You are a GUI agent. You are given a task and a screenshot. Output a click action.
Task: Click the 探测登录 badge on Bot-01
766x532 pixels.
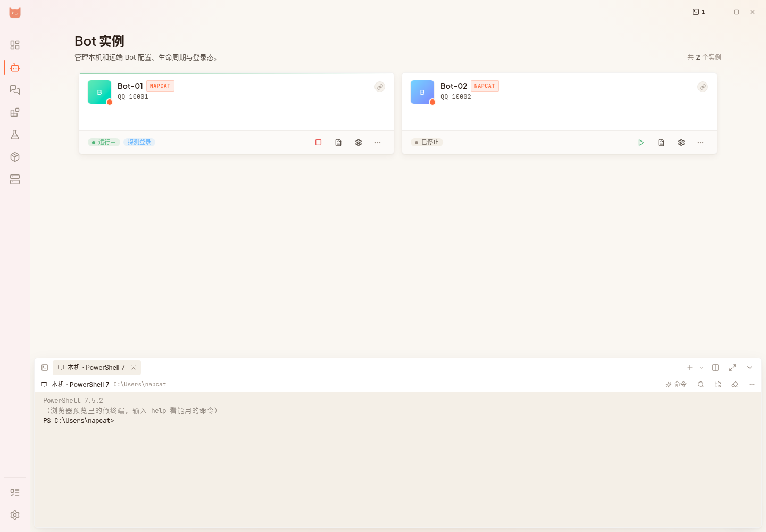click(x=139, y=142)
